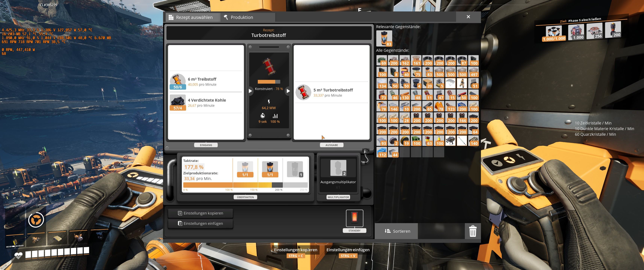Open the Produktion tab
The width and height of the screenshot is (644, 270).
pos(247,17)
